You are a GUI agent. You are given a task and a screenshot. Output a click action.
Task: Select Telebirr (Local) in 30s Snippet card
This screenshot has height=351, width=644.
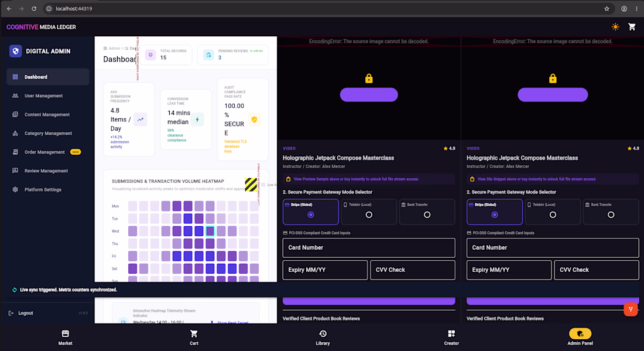(x=553, y=212)
